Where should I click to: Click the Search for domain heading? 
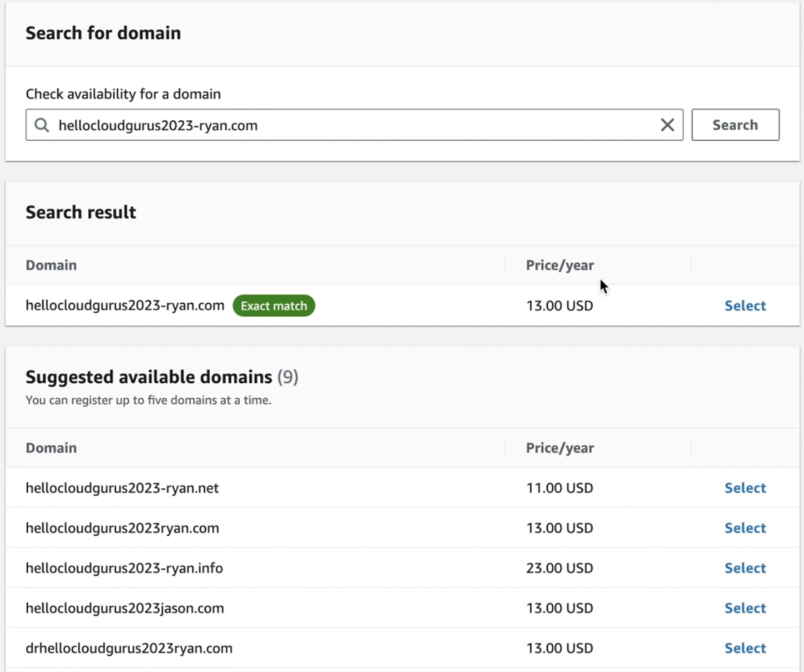point(103,33)
